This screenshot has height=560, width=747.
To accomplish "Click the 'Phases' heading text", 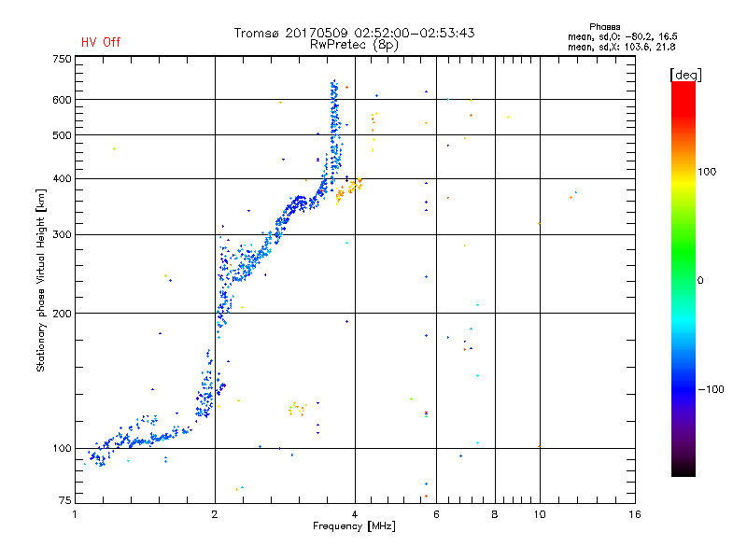I will 604,27.
